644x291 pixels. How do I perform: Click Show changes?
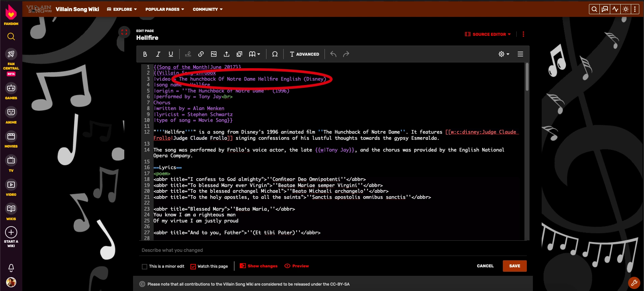point(259,266)
